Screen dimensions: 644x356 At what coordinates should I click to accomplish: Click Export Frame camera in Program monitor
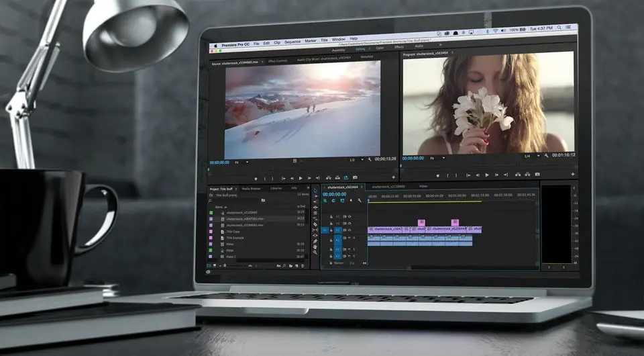537,174
